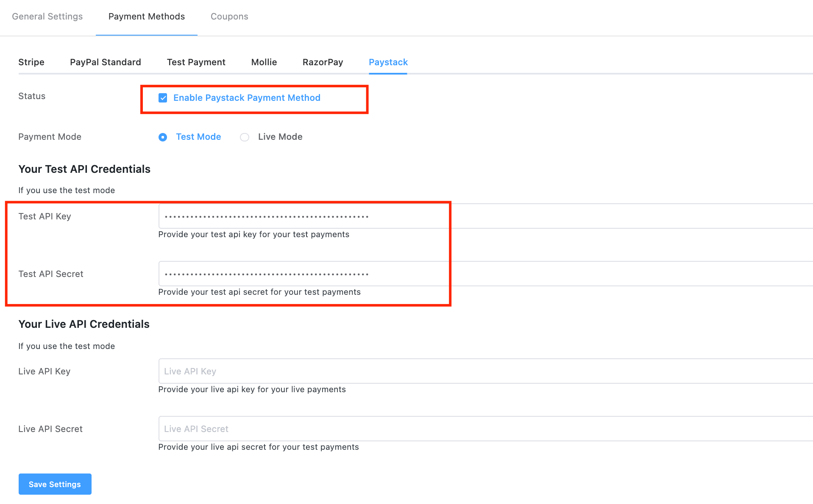Select the Payment Methods tab
This screenshot has width=813, height=504.
coord(147,17)
